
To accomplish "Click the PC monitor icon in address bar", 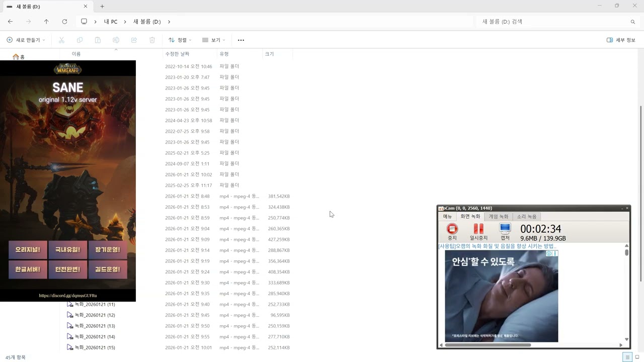I will click(x=84, y=22).
